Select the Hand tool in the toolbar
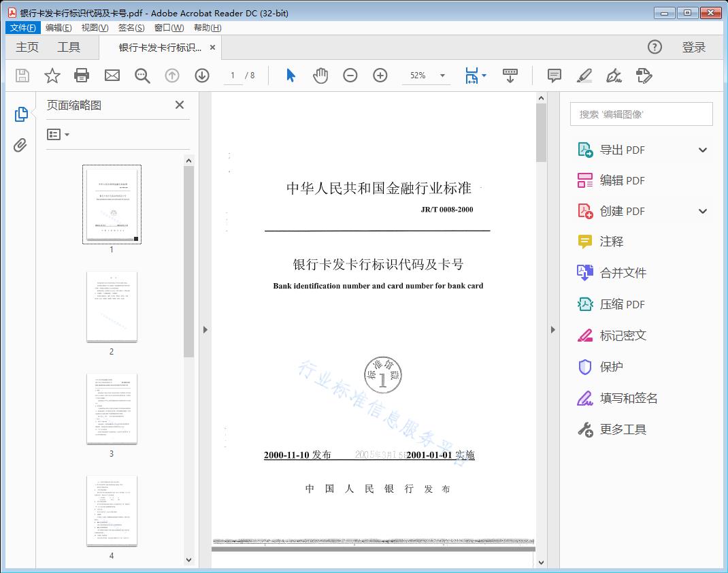728x573 pixels. point(320,76)
